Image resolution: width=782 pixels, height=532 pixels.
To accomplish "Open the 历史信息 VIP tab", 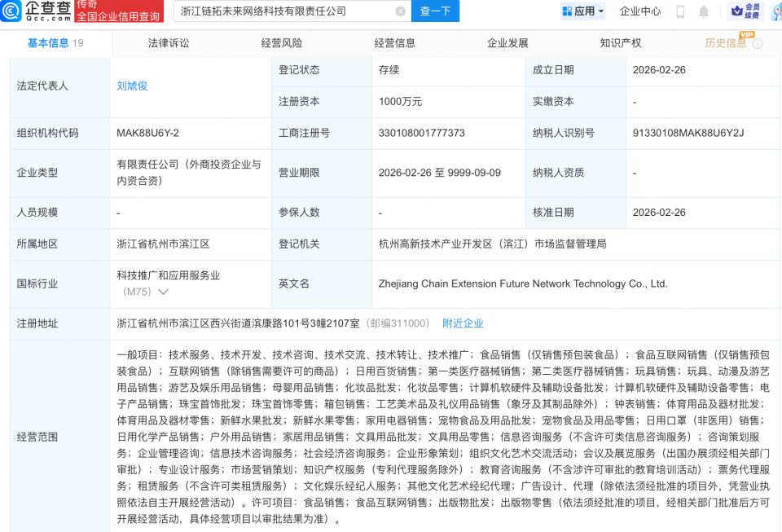I will tap(726, 43).
